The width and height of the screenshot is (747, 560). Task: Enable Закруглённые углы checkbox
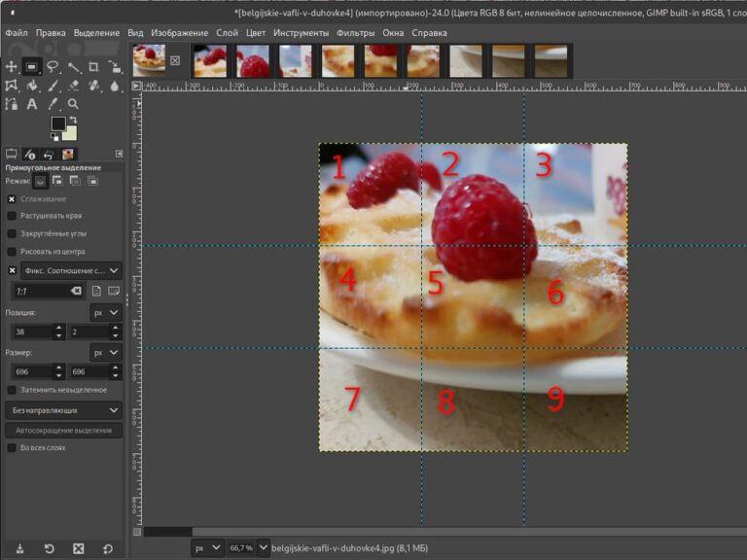12,233
